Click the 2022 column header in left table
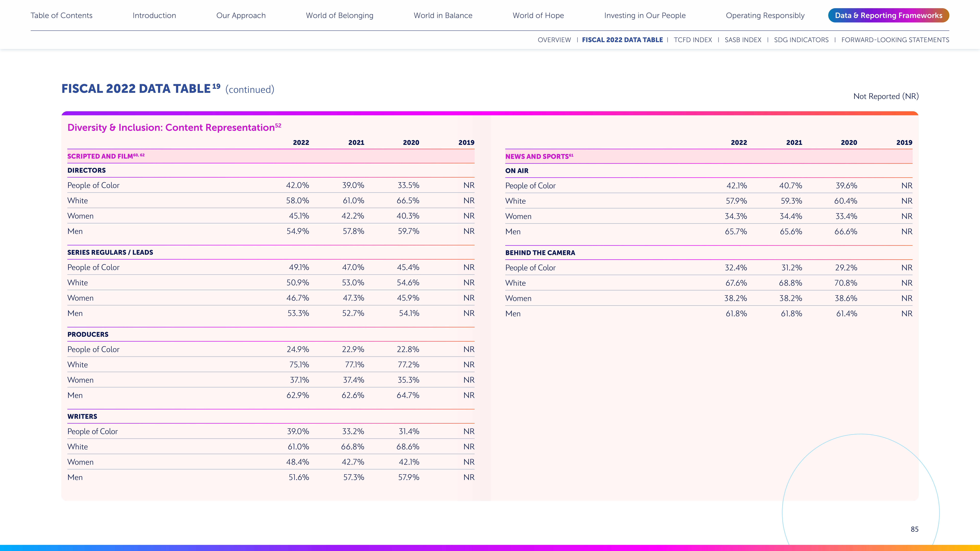The height and width of the screenshot is (551, 980). click(x=301, y=143)
